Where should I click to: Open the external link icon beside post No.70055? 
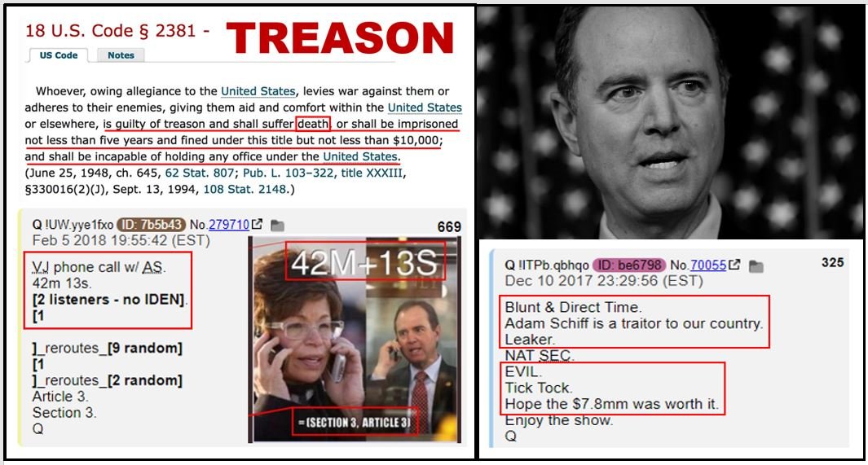coord(734,265)
